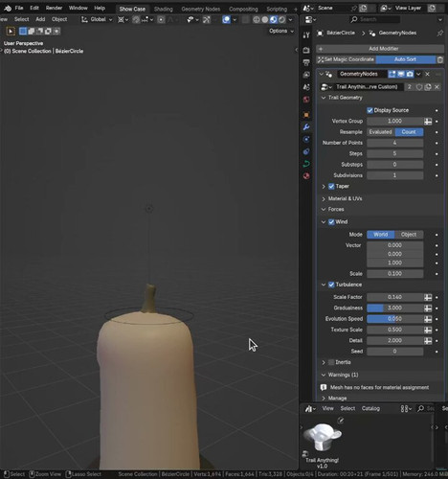
Task: Open the World properties tab icon
Action: [x=306, y=100]
